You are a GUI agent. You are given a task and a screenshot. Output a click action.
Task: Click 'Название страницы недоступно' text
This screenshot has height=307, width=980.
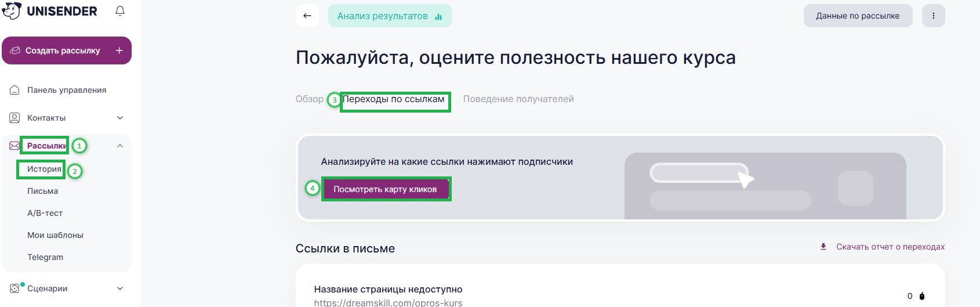[x=389, y=289]
